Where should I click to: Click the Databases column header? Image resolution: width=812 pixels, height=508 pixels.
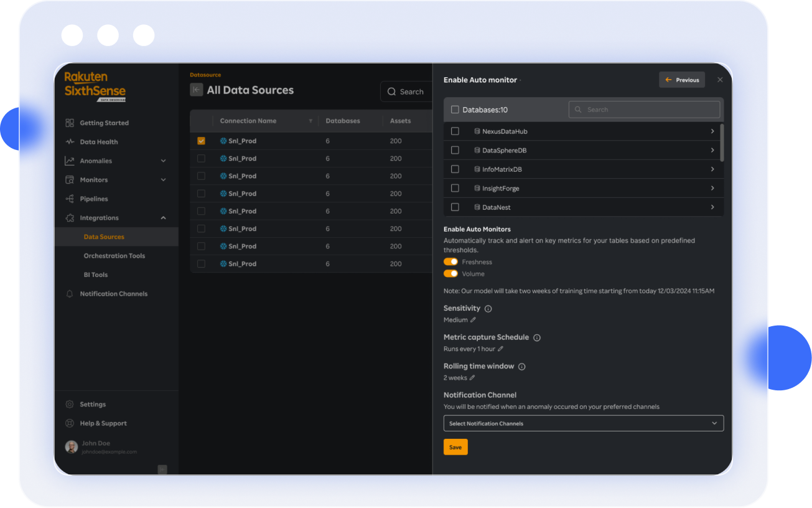[343, 121]
